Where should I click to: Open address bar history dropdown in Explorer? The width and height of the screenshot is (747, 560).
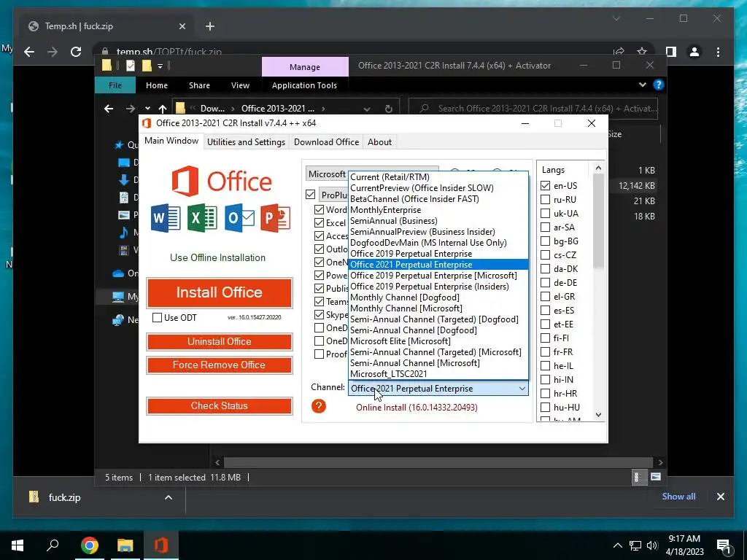pos(367,109)
